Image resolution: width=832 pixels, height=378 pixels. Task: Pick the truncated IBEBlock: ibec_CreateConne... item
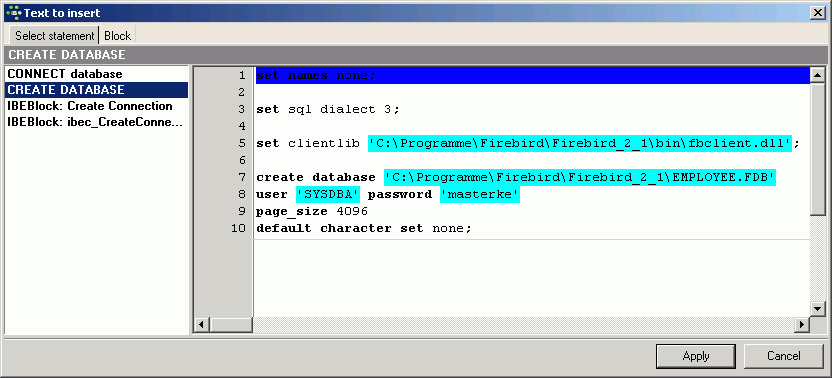pyautogui.click(x=95, y=122)
